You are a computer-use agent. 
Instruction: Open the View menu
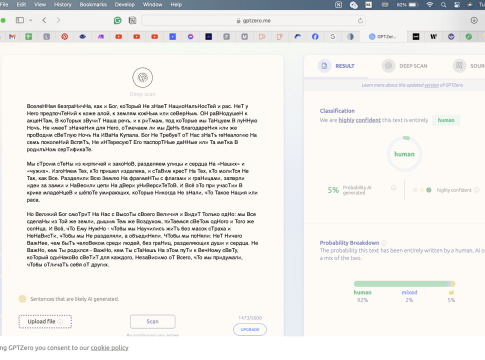[40, 5]
